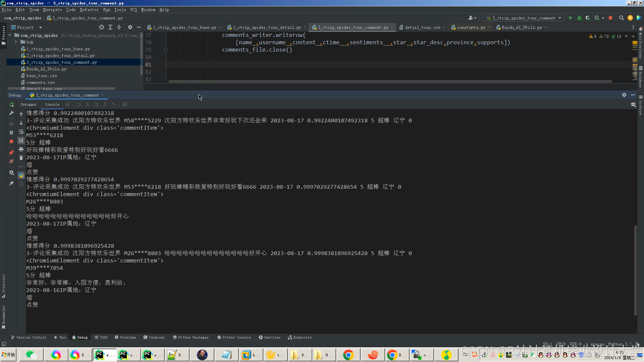Viewport: 644px width, 362px height.
Task: Open the Refactor menu
Action: pyautogui.click(x=89, y=10)
